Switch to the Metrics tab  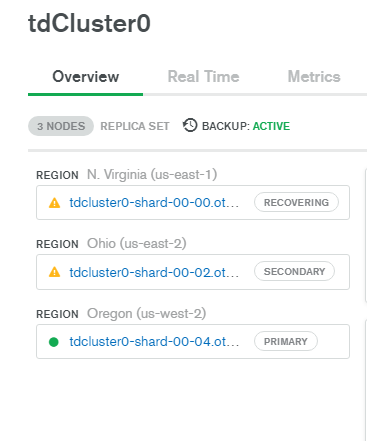coord(314,77)
